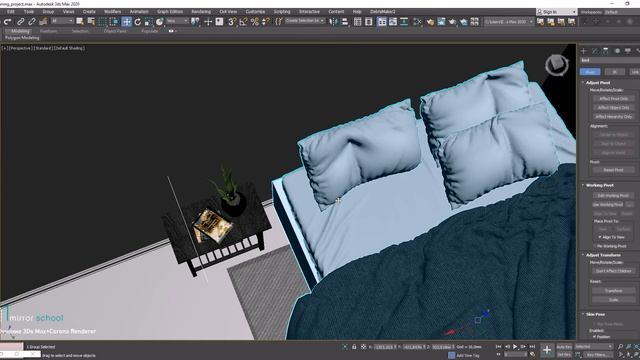Click the Redo arrow icon

point(7,22)
